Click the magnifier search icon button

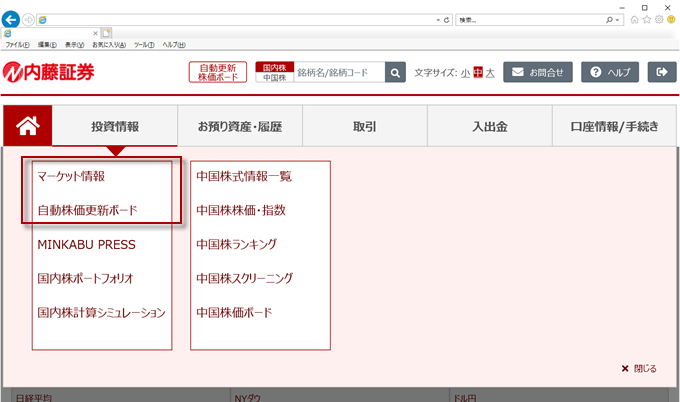click(396, 72)
